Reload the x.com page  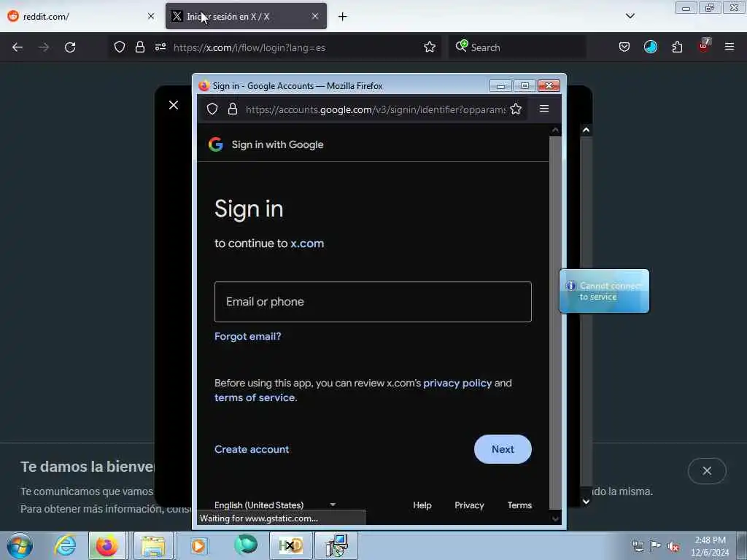tap(70, 47)
